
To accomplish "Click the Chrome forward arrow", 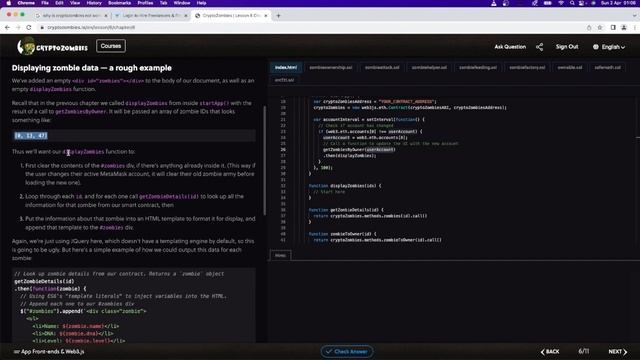I will (x=18, y=27).
